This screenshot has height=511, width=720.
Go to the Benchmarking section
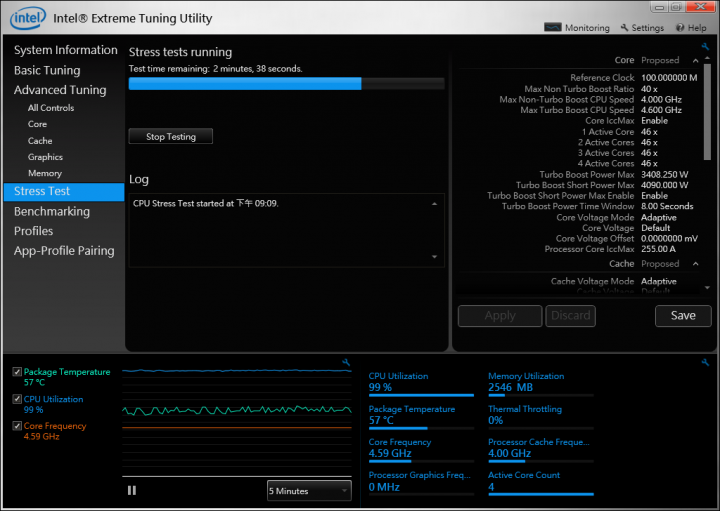pos(52,211)
